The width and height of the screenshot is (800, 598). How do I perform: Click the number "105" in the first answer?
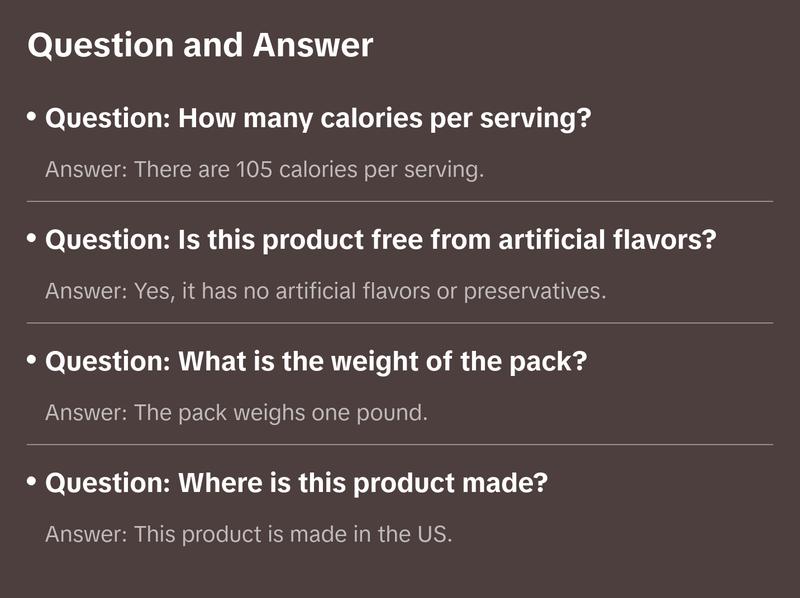[x=254, y=170]
